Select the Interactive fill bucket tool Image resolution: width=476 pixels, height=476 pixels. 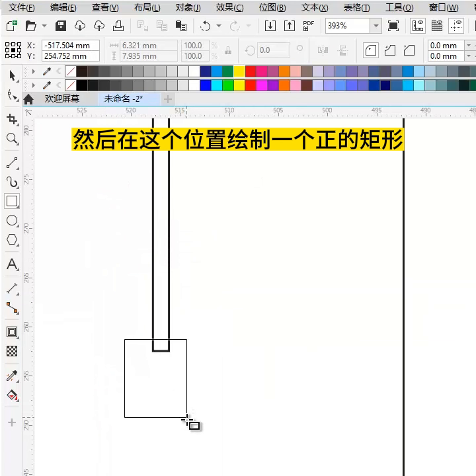12,395
